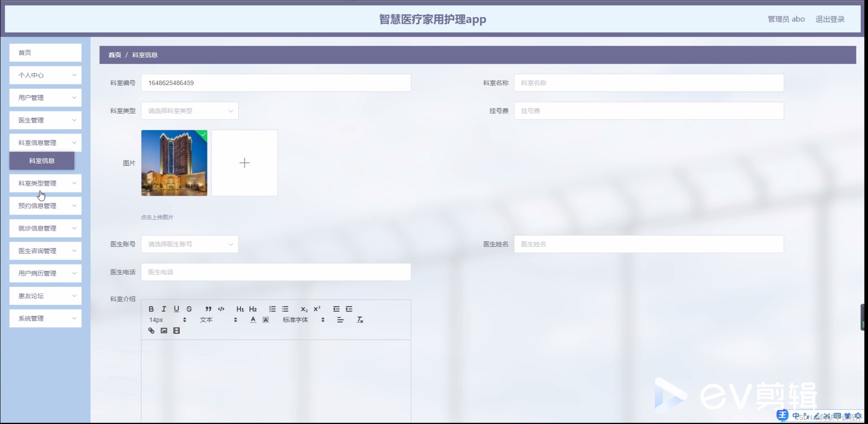
Task: Open the text color picker
Action: coord(253,320)
